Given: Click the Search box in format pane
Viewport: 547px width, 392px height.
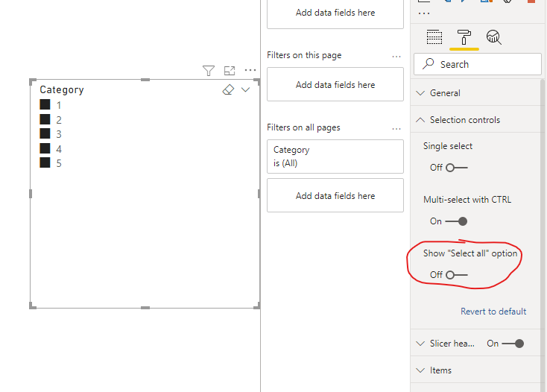Looking at the screenshot, I should pyautogui.click(x=477, y=64).
